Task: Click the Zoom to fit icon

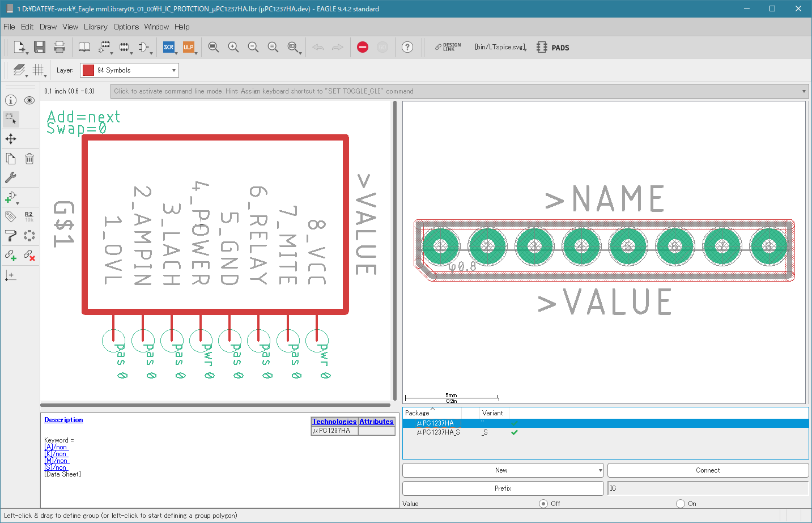Action: pyautogui.click(x=214, y=47)
